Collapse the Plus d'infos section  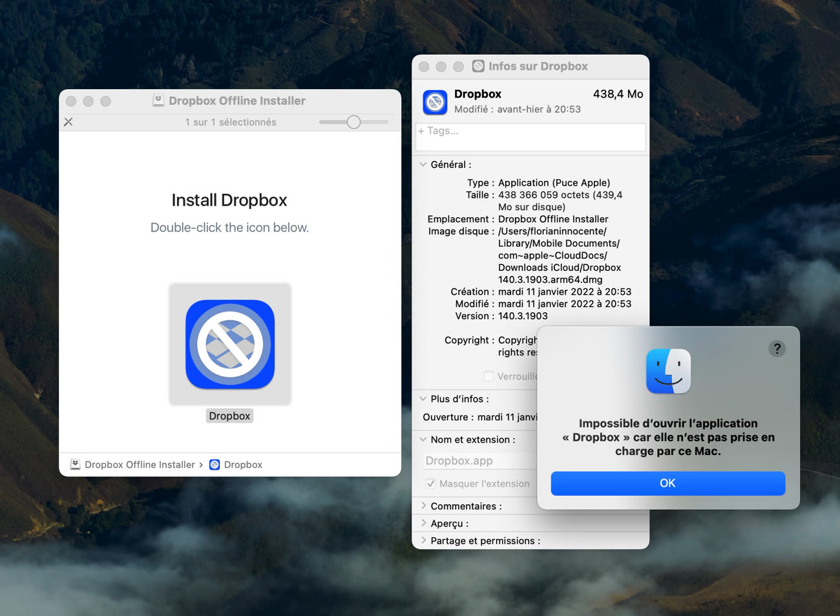tap(423, 399)
